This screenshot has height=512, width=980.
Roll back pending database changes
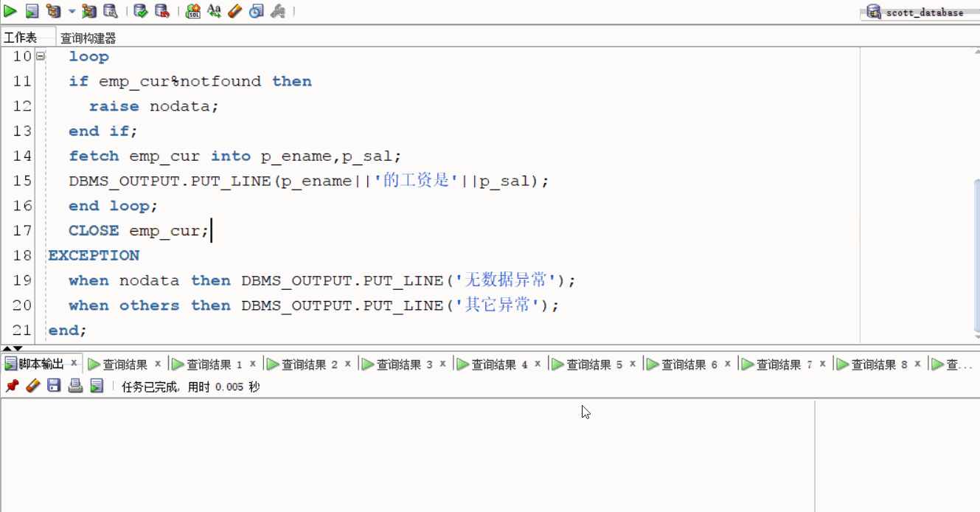point(163,11)
